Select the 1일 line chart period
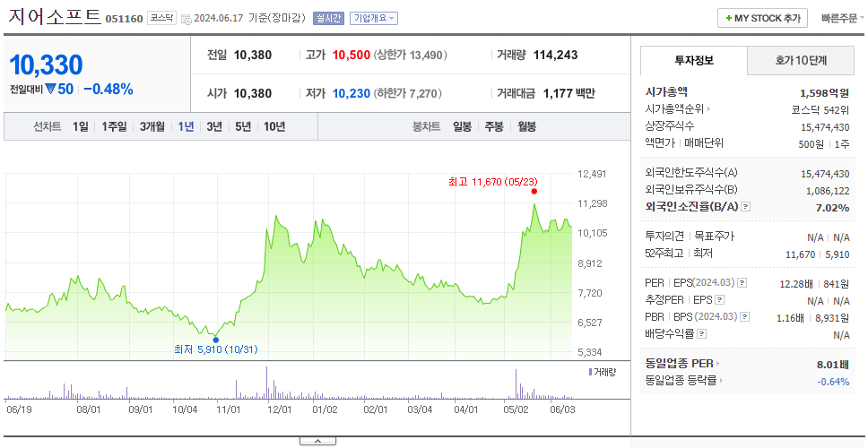The width and height of the screenshot is (868, 448). click(81, 126)
